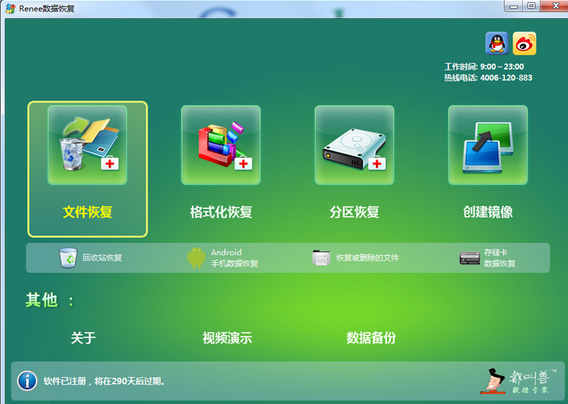Click the 恢复被删除的文件 folder icon
The height and width of the screenshot is (404, 568).
321,258
